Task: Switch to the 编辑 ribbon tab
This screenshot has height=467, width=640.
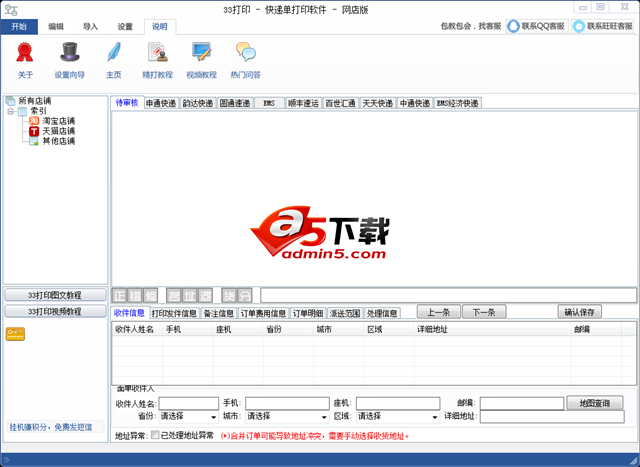Action: [56, 27]
